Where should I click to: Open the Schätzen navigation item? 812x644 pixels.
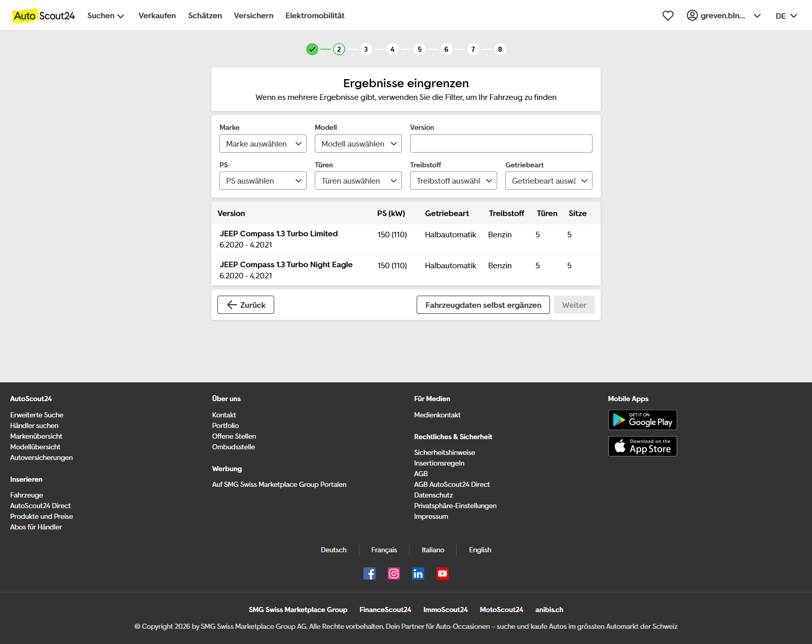pyautogui.click(x=205, y=16)
